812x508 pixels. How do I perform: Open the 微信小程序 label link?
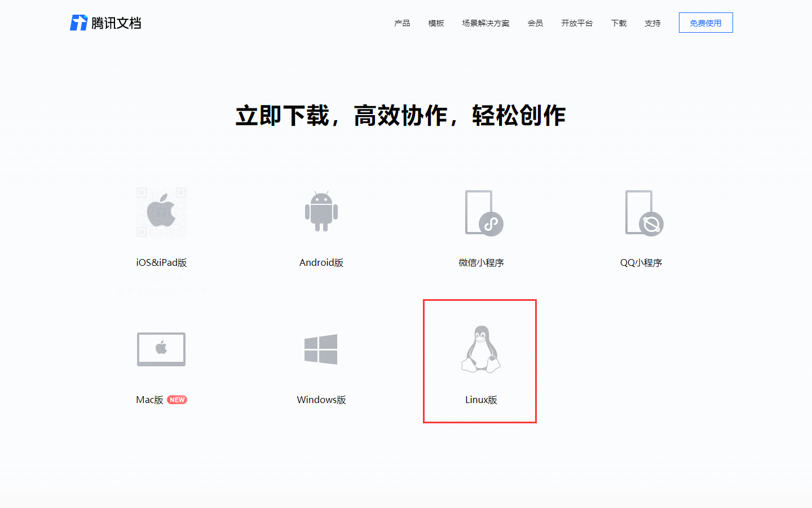tap(481, 262)
